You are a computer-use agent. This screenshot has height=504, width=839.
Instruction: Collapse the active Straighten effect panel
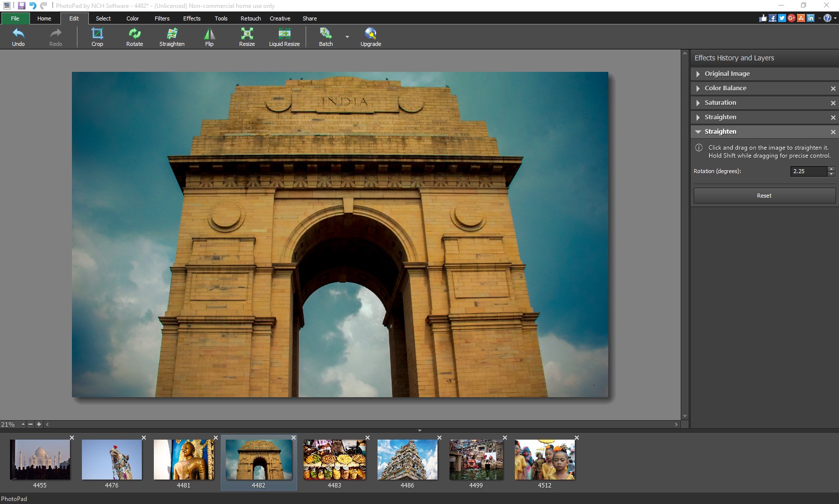[698, 132]
